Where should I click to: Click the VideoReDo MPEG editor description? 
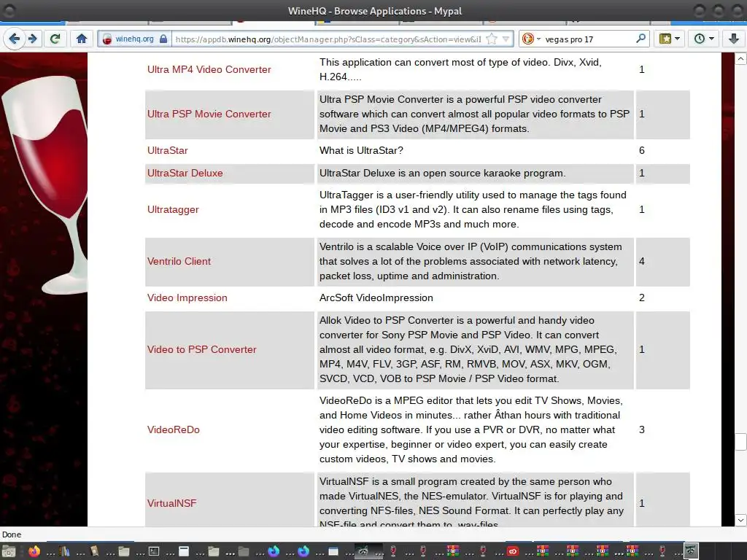pos(471,430)
